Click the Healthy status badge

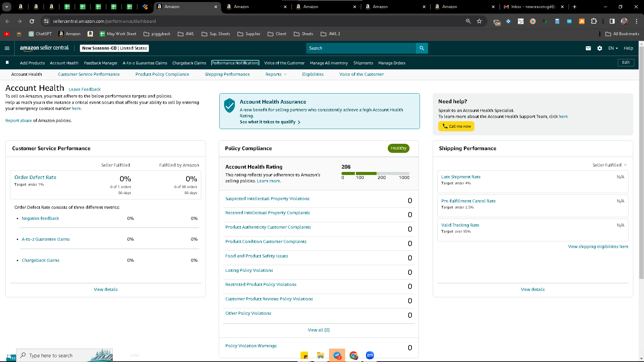click(398, 148)
